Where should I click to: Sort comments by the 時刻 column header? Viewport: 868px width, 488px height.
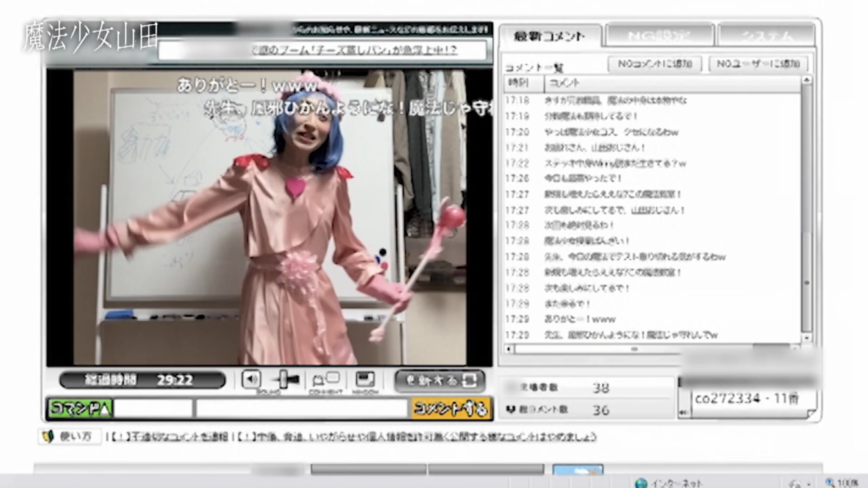click(520, 83)
